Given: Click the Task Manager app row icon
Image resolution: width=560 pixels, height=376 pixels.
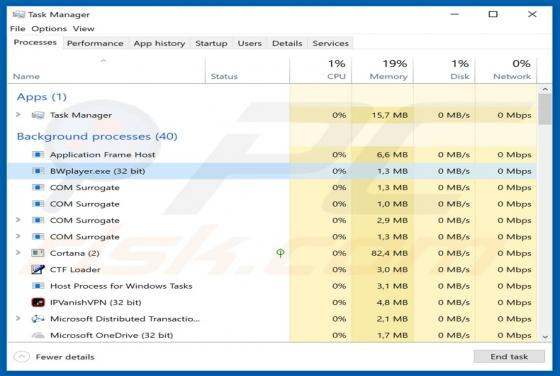Looking at the screenshot, I should (x=38, y=115).
